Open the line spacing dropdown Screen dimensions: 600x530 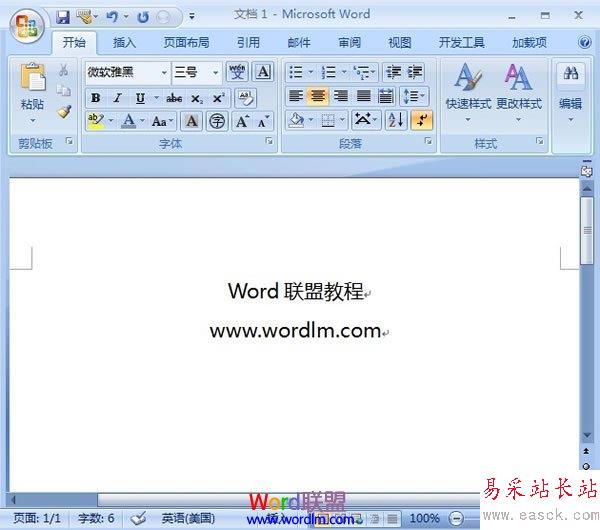pos(414,96)
